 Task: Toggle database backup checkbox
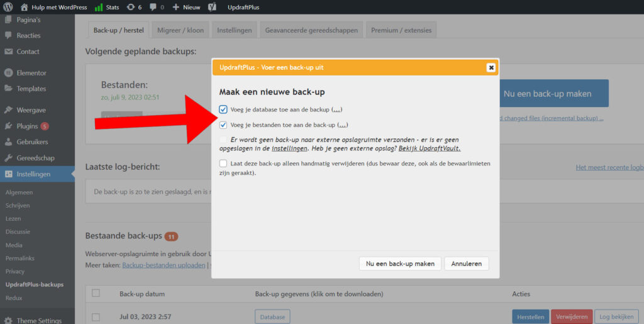pos(223,109)
